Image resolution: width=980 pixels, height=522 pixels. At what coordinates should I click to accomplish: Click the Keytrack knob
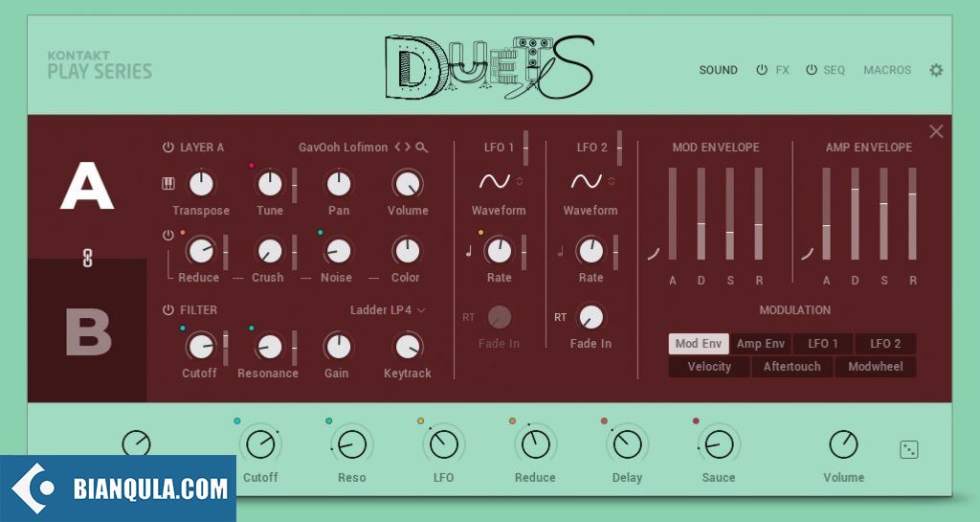408,347
